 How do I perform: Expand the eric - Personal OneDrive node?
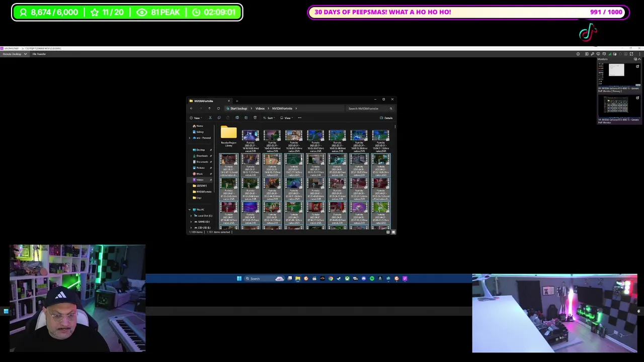pos(190,138)
